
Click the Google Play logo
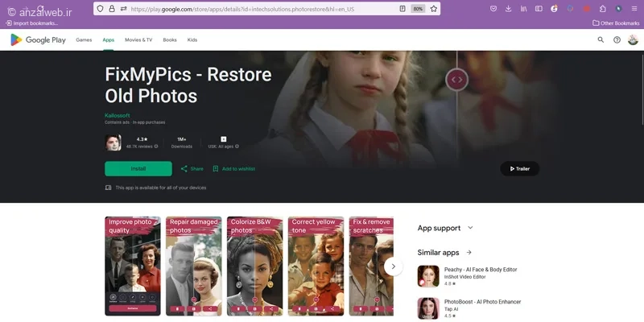[x=38, y=39]
